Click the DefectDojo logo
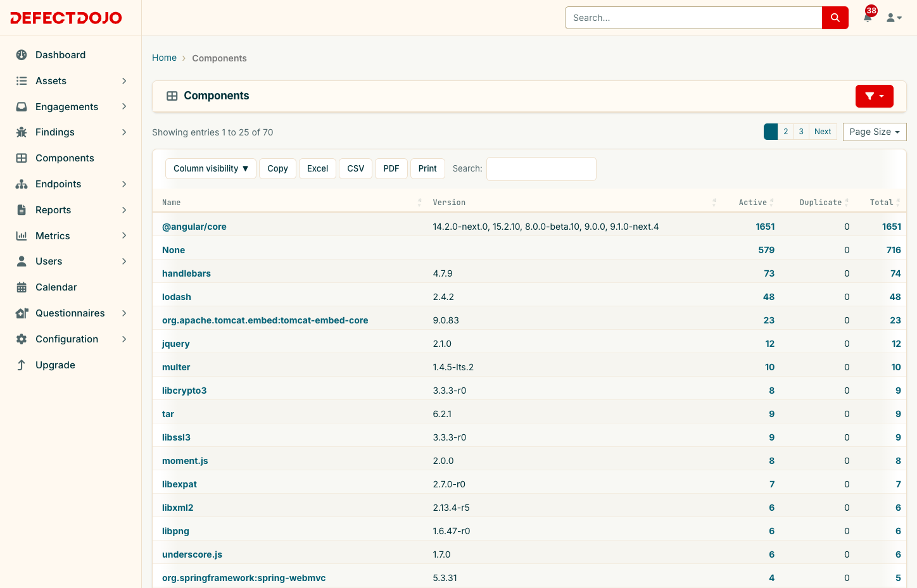 pos(66,18)
